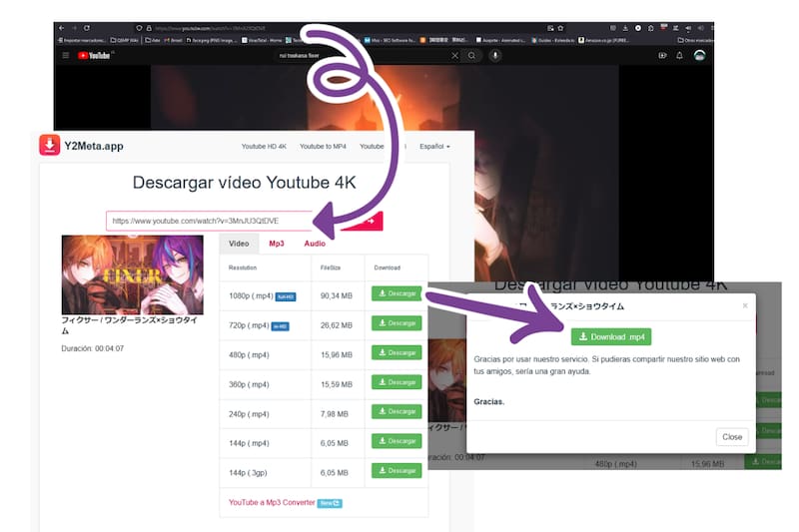Click the browser address bar URL

pos(210,28)
